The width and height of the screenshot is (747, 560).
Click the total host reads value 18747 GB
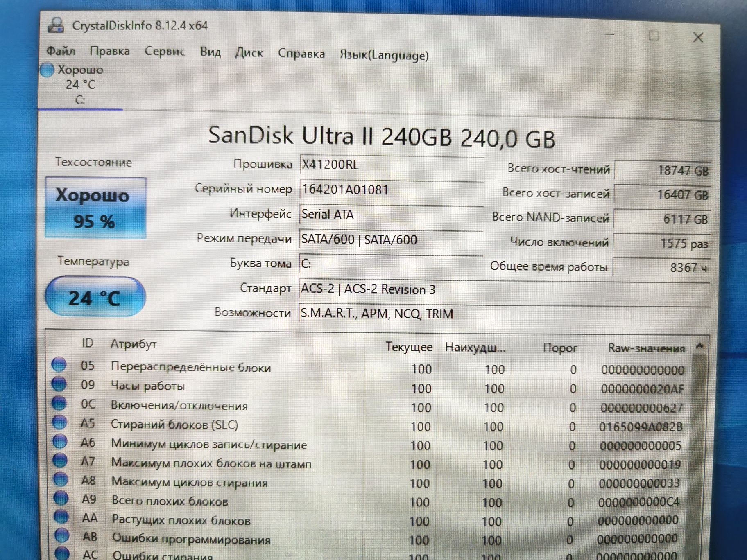click(x=662, y=170)
